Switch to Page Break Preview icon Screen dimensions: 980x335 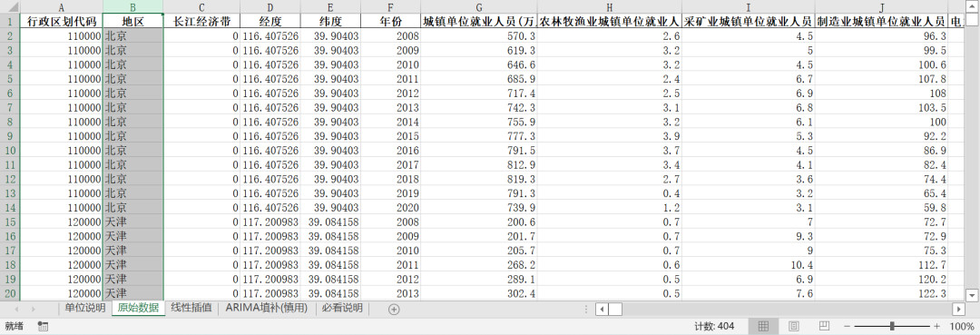coord(824,326)
